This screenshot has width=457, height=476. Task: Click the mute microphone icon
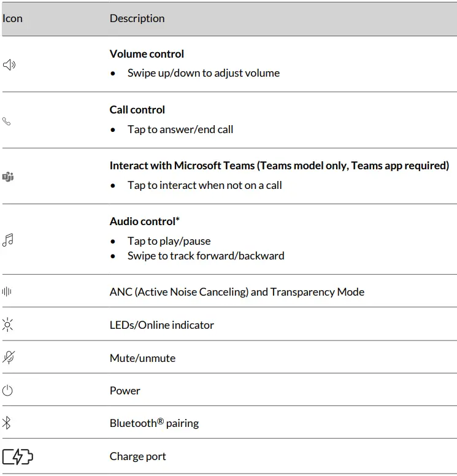pos(8,358)
